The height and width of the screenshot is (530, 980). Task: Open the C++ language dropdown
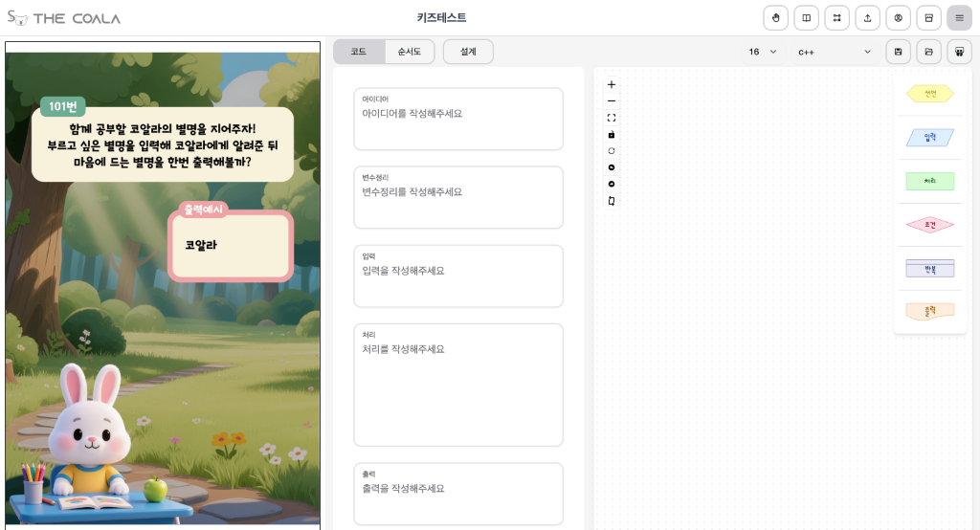click(835, 52)
